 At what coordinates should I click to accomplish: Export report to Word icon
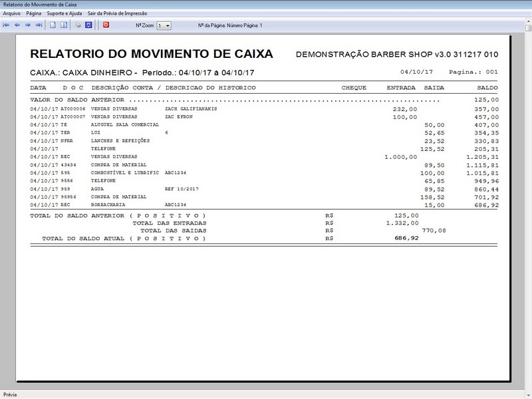pyautogui.click(x=88, y=25)
